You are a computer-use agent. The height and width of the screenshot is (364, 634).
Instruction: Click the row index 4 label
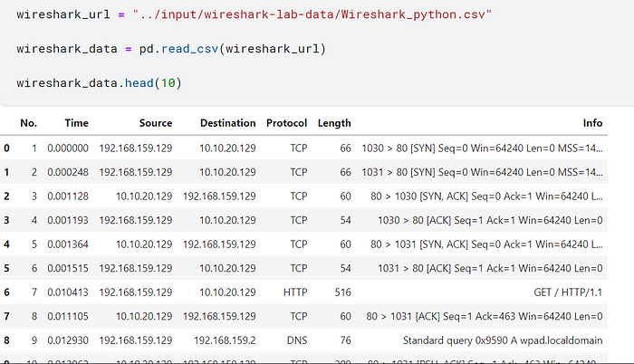(6, 244)
